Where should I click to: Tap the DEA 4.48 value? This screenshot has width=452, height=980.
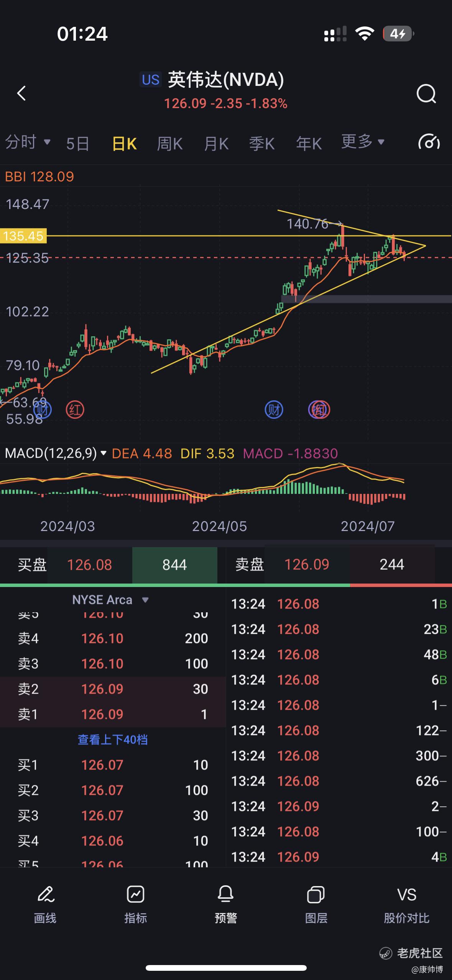click(142, 454)
